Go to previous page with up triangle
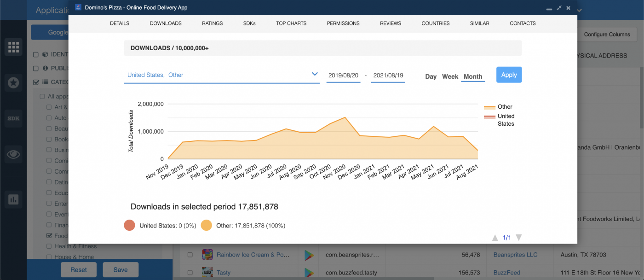The width and height of the screenshot is (644, 280). click(x=495, y=238)
